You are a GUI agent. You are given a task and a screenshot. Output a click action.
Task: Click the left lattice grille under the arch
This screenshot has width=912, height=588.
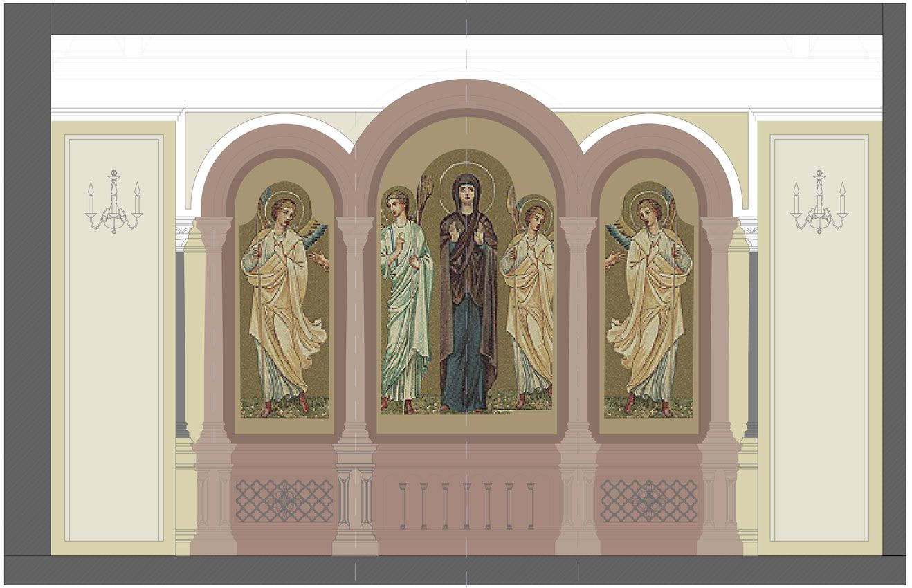point(284,500)
